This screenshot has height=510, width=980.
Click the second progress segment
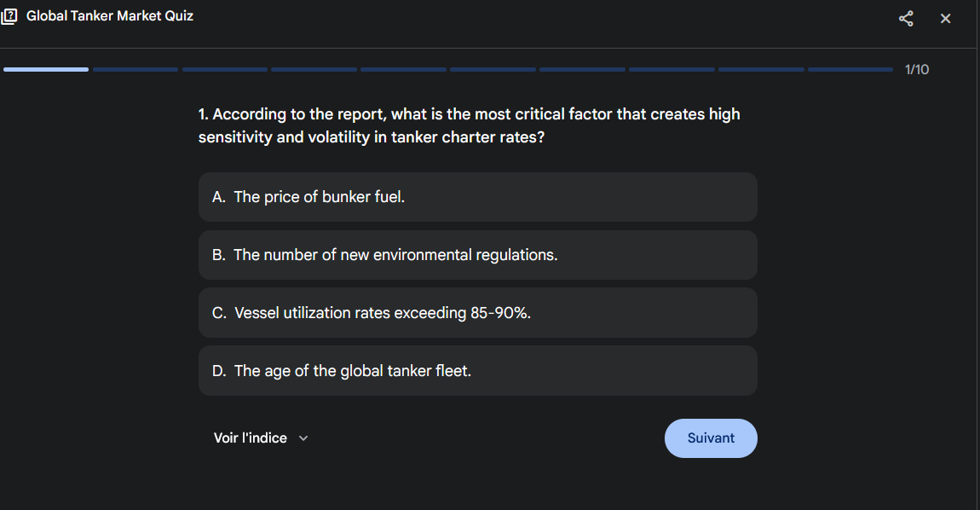click(x=135, y=69)
